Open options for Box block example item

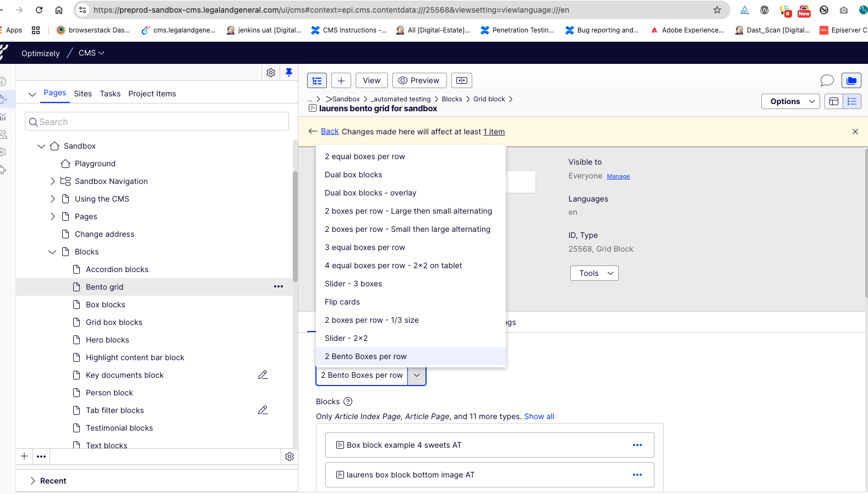pyautogui.click(x=637, y=445)
